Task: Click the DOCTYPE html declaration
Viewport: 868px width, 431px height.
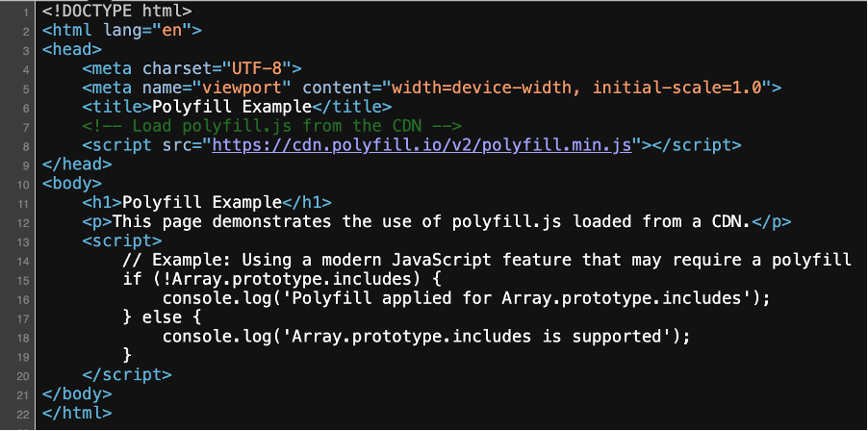Action: click(x=117, y=12)
